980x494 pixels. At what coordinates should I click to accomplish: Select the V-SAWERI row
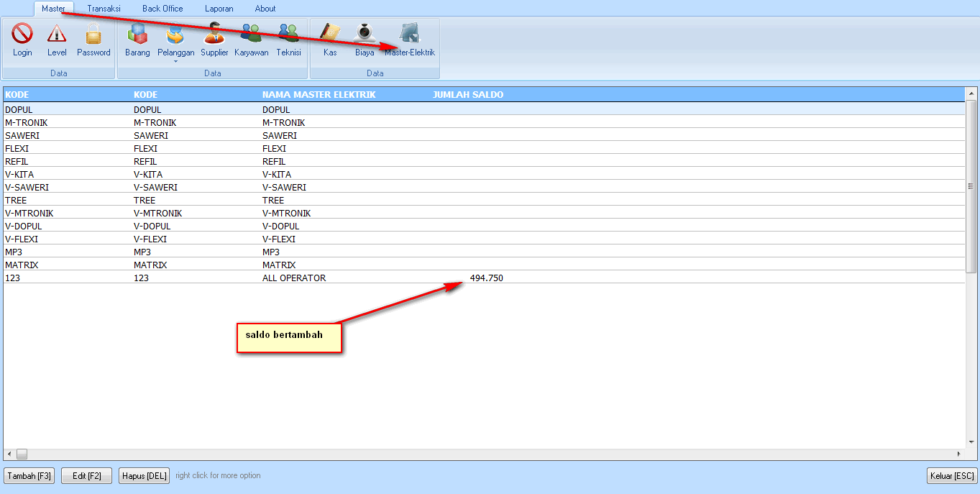tap(484, 187)
